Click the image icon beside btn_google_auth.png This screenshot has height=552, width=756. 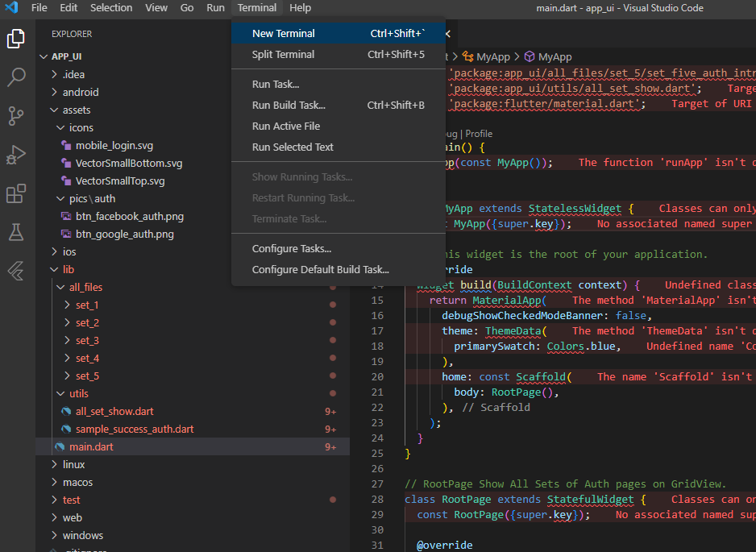point(68,234)
